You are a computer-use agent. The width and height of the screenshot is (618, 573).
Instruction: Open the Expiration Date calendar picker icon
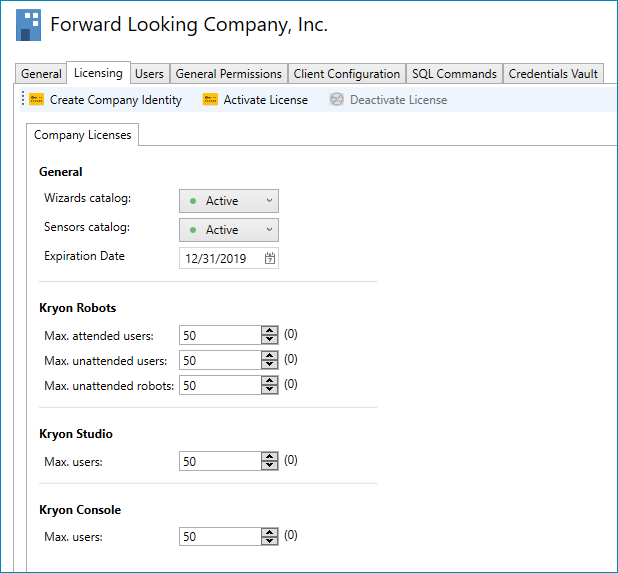click(x=270, y=259)
